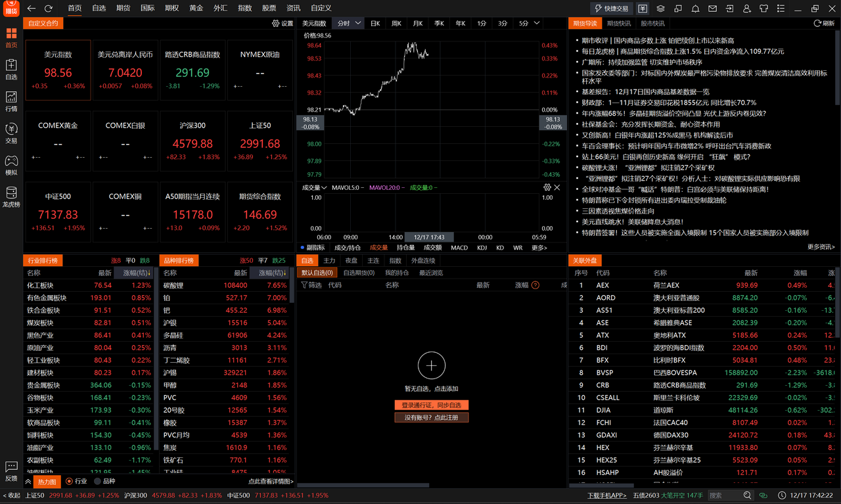
Task: Open the mail envelope icon
Action: pos(712,9)
